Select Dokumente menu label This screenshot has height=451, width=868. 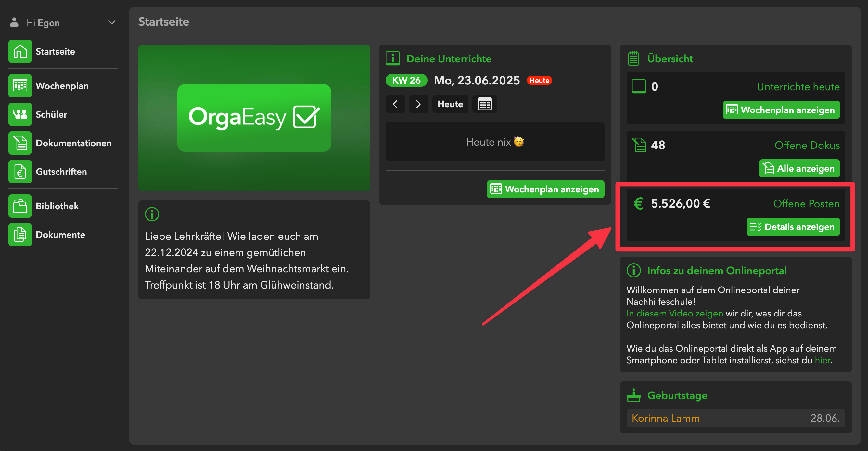pos(60,235)
